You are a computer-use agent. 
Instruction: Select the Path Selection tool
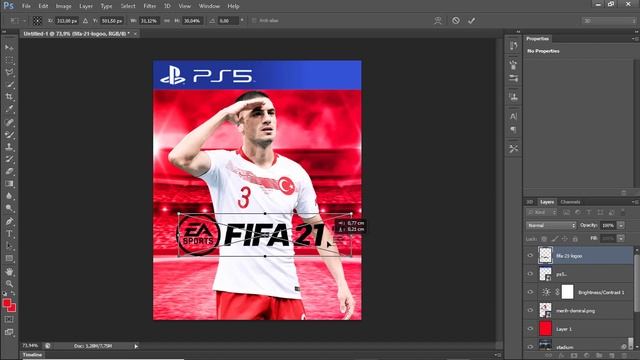pyautogui.click(x=9, y=246)
